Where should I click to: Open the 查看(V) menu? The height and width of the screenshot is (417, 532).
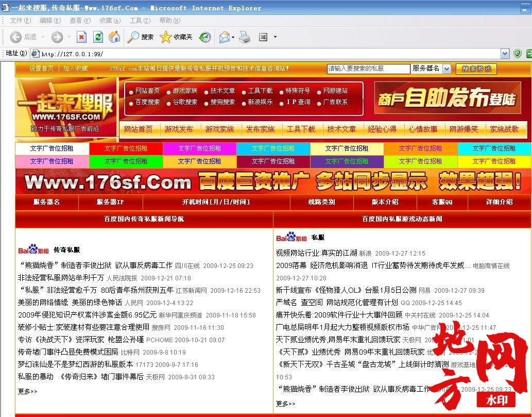80,21
